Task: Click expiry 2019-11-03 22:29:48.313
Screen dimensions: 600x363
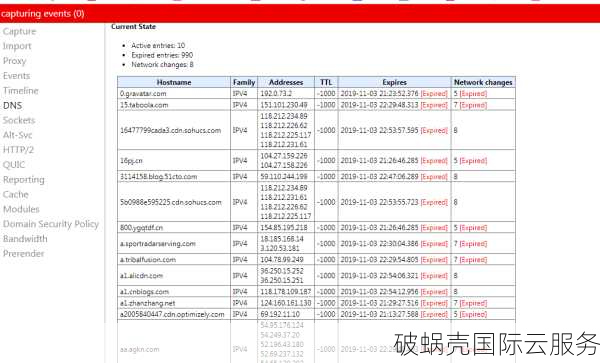Action: (x=379, y=105)
